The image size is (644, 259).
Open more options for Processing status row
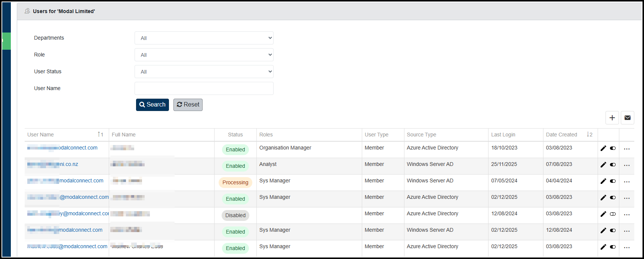(x=626, y=182)
